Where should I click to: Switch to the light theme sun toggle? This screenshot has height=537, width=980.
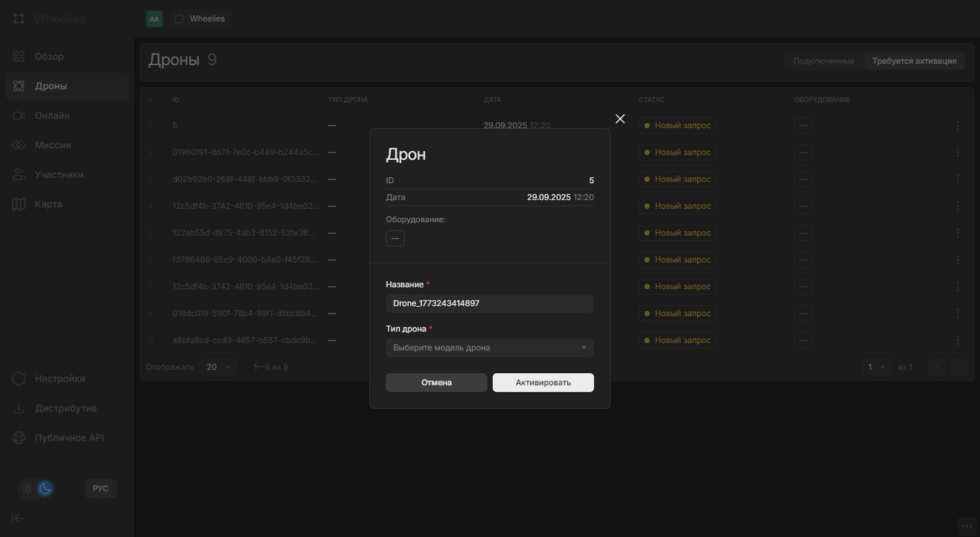(x=28, y=489)
